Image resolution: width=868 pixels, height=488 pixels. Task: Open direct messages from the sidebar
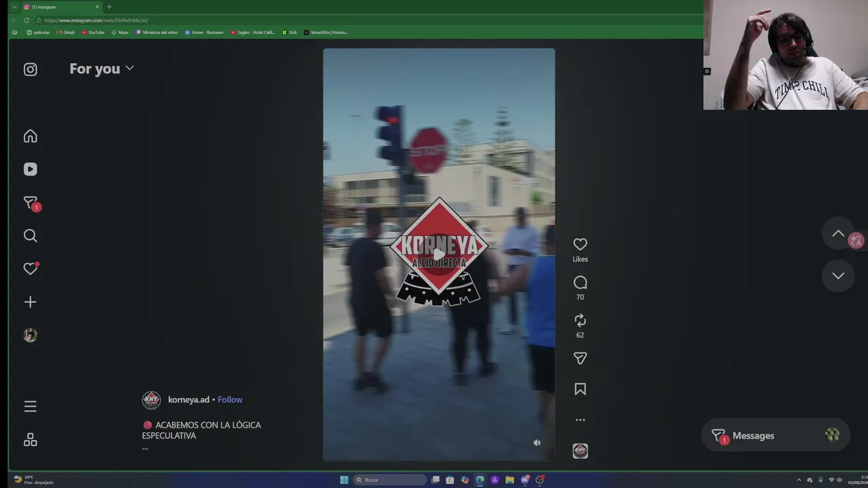pyautogui.click(x=31, y=203)
